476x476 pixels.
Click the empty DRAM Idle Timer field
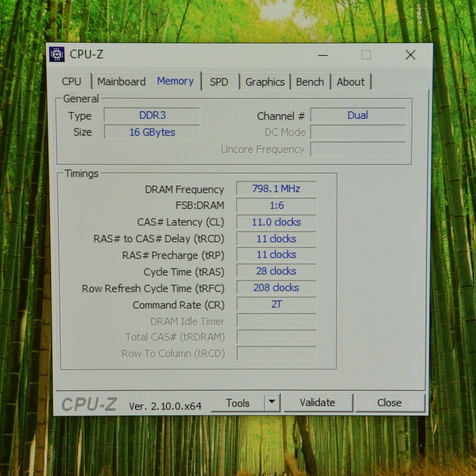[276, 321]
